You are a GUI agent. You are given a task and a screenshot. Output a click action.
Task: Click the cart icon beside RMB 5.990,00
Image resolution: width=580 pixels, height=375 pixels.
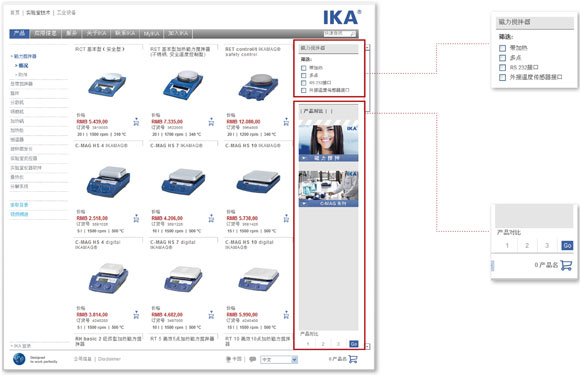coord(286,315)
